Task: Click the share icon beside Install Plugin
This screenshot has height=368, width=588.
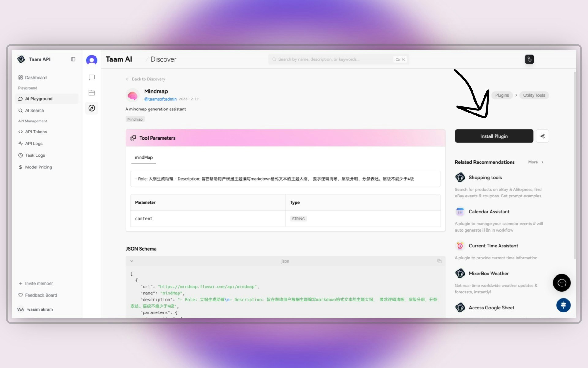Action: (542, 136)
